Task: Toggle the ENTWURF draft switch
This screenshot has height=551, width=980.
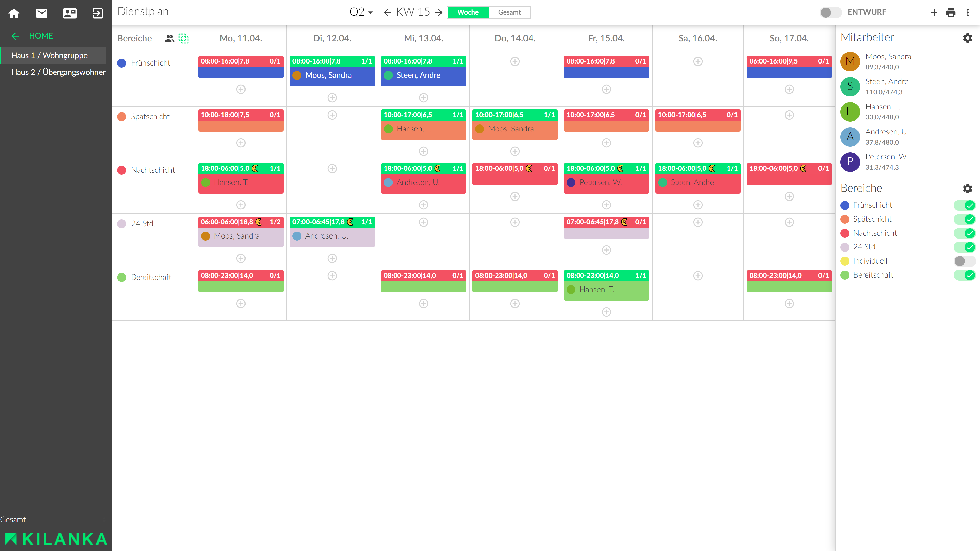Action: click(x=830, y=12)
